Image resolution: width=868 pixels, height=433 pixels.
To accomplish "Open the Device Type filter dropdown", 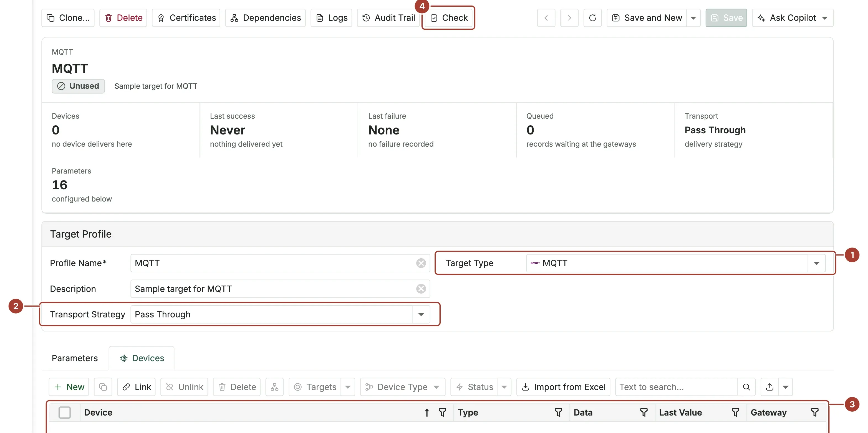I will (x=403, y=387).
